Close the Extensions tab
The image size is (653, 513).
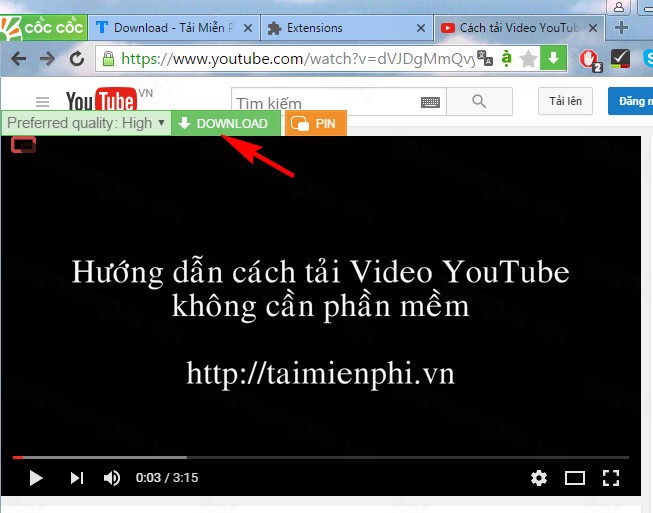[421, 28]
